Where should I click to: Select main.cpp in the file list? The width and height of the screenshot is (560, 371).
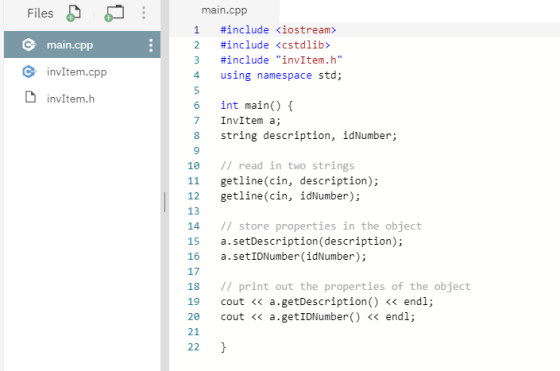pyautogui.click(x=82, y=45)
